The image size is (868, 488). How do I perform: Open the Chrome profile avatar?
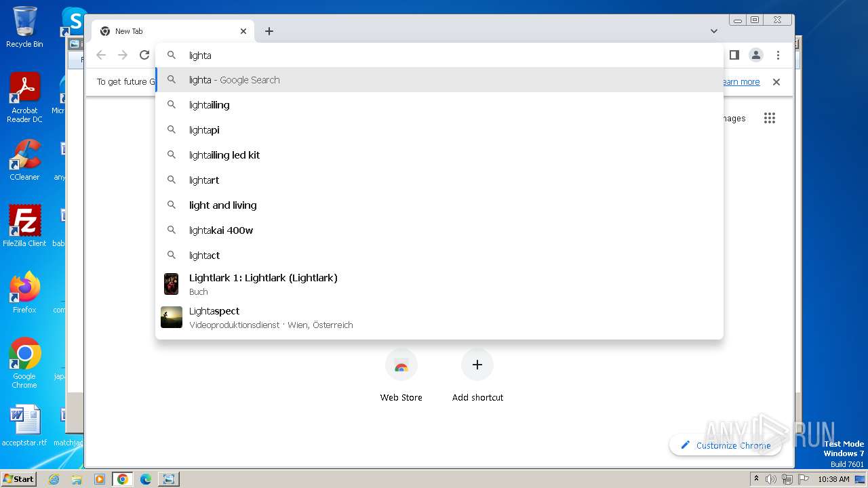point(755,55)
